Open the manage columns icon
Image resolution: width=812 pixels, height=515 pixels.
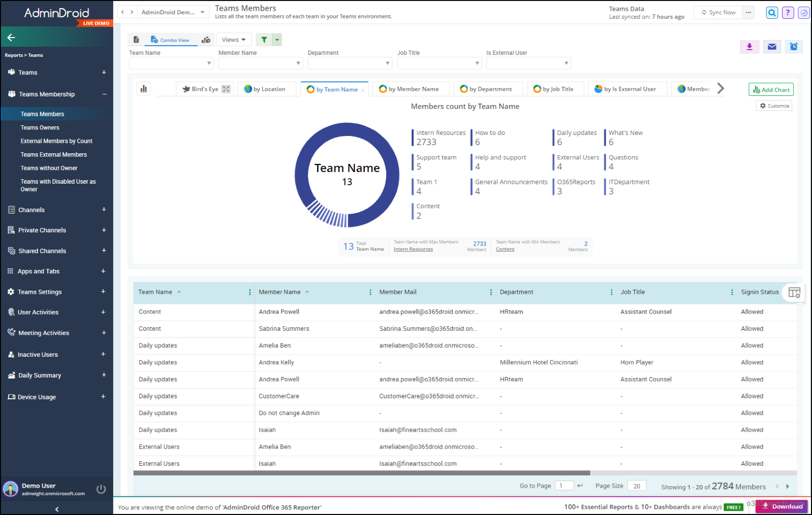point(794,293)
